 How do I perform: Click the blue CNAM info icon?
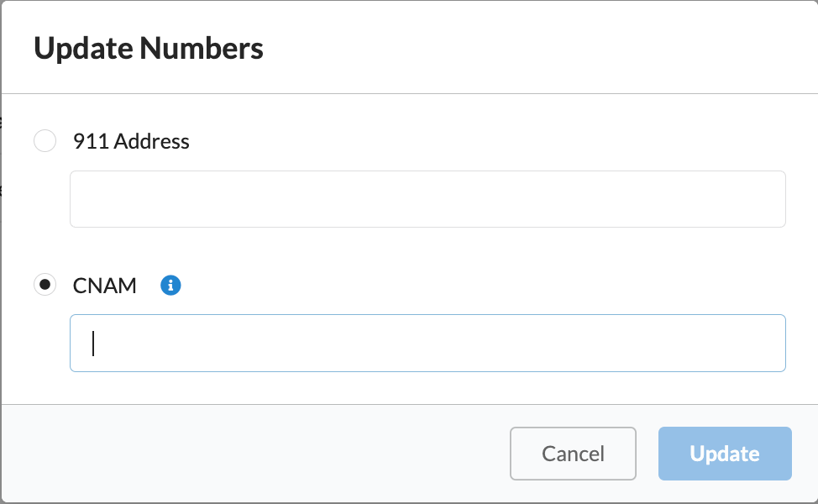[170, 286]
